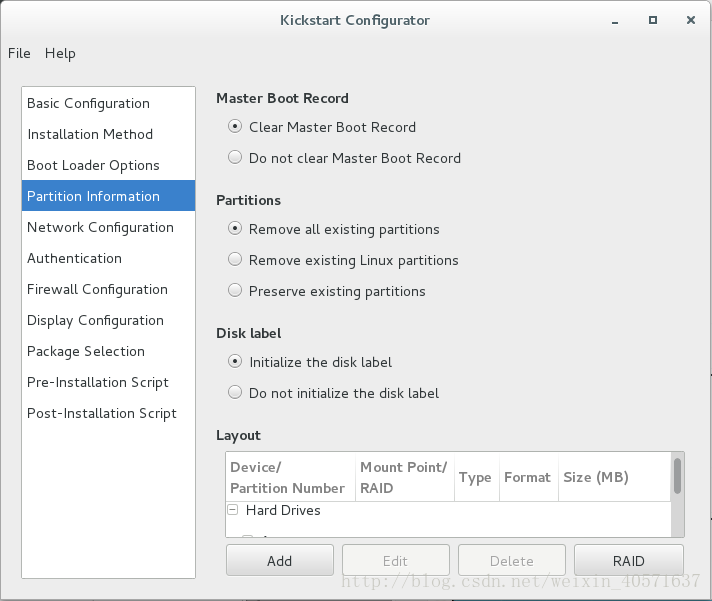This screenshot has height=601, width=712.
Task: Choose Remove existing Linux partitions option
Action: (x=235, y=260)
